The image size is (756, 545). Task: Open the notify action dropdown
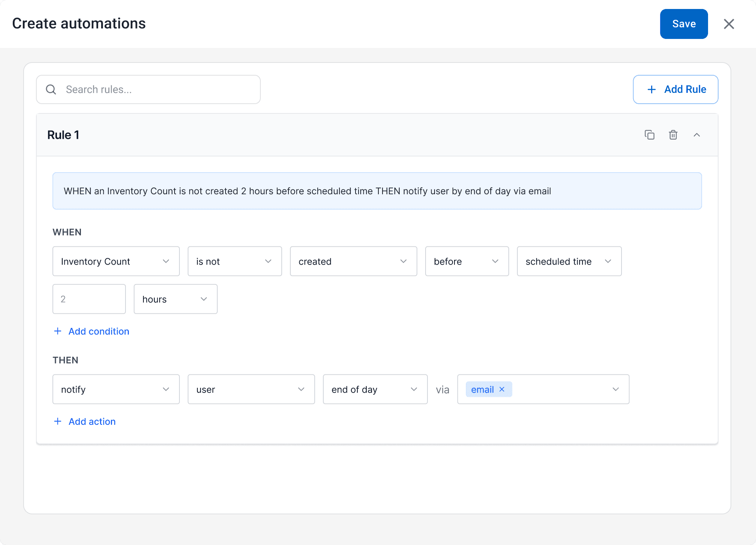[116, 389]
